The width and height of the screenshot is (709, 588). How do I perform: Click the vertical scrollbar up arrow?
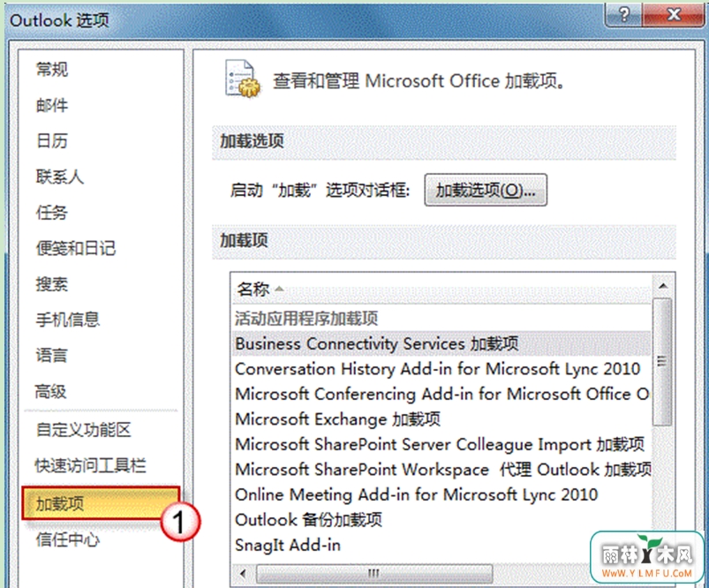click(x=663, y=286)
